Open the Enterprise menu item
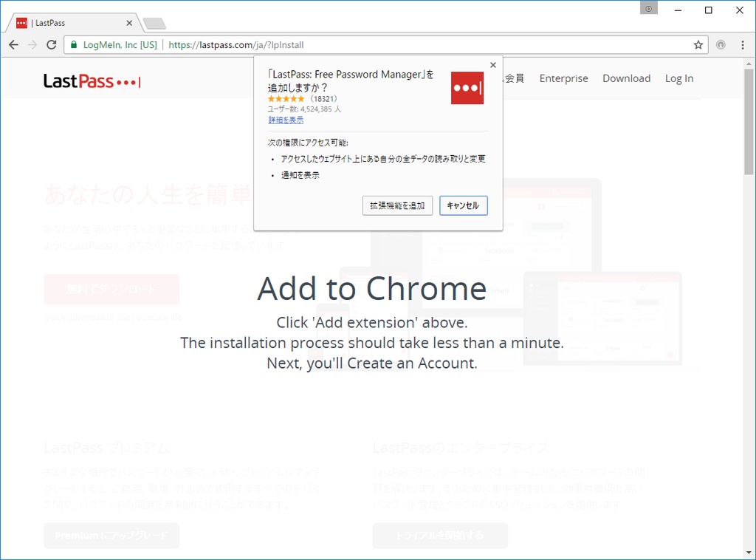The width and height of the screenshot is (756, 560). tap(563, 78)
